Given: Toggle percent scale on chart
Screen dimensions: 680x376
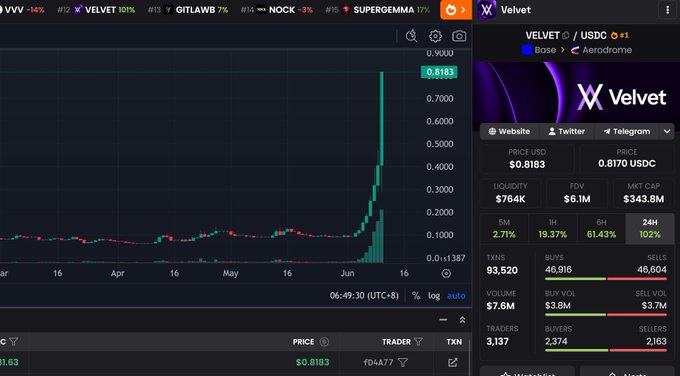Looking at the screenshot, I should tap(416, 296).
